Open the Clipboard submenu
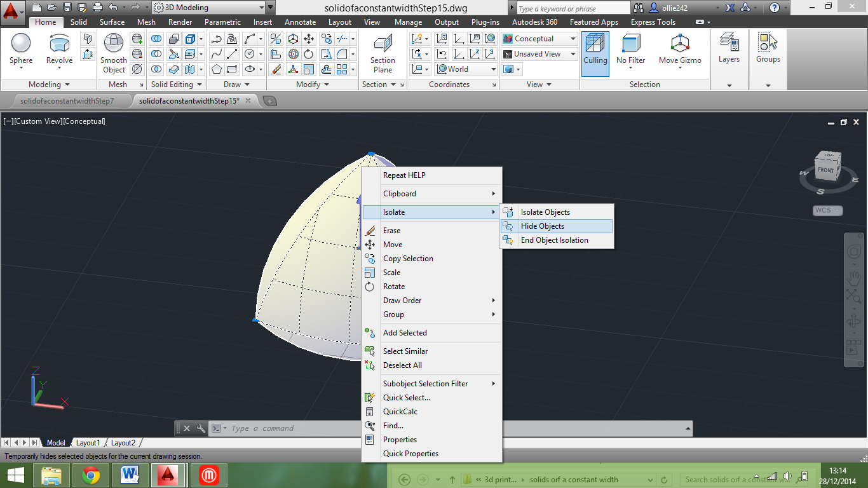868x488 pixels. 431,194
